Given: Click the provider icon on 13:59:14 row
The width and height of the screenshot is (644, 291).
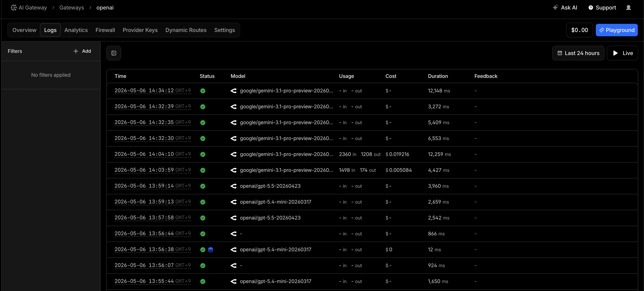Looking at the screenshot, I should tap(234, 186).
